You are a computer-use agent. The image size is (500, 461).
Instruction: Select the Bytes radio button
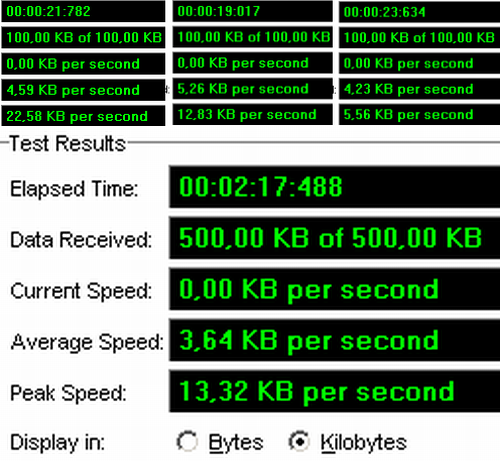[x=187, y=442]
